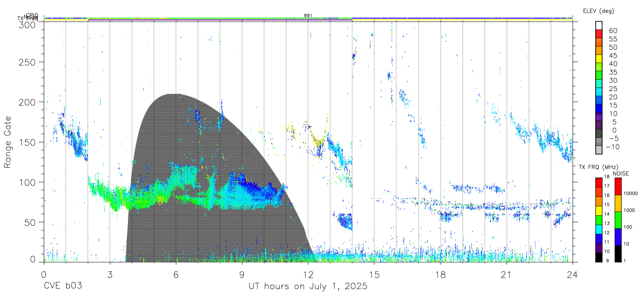Select the '45' elevation scale label

(x=613, y=56)
